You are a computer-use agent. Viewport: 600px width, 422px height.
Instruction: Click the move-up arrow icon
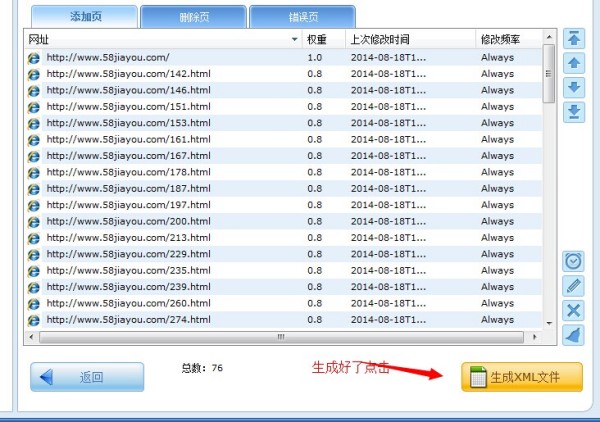pyautogui.click(x=574, y=63)
